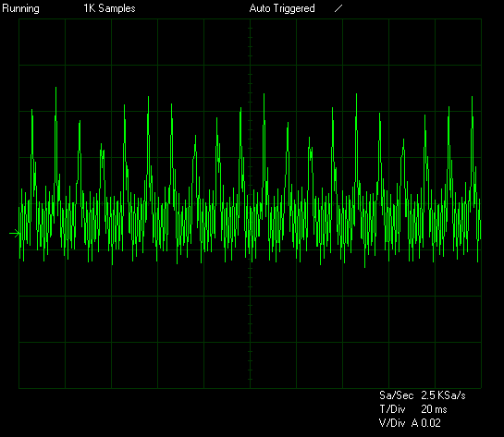504x437 pixels.
Task: Click the last waveform peak at right edge
Action: pos(473,98)
